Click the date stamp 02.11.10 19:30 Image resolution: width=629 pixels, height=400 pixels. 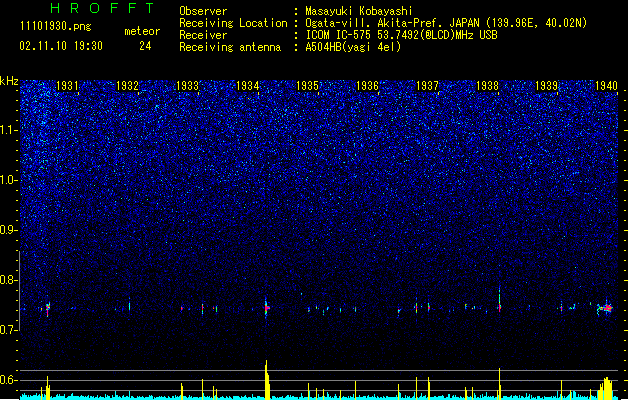click(61, 46)
